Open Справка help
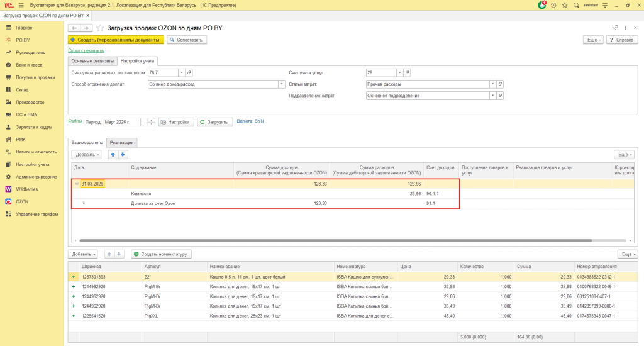The height and width of the screenshot is (346, 644). pos(622,40)
